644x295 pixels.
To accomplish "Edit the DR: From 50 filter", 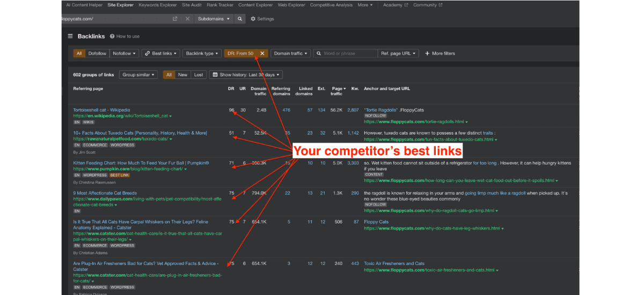I will [241, 54].
